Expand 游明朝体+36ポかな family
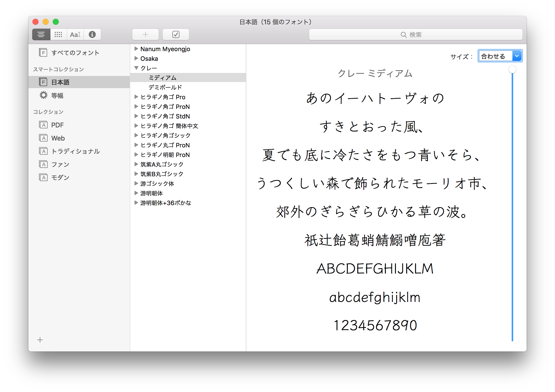The width and height of the screenshot is (555, 392). click(x=136, y=203)
